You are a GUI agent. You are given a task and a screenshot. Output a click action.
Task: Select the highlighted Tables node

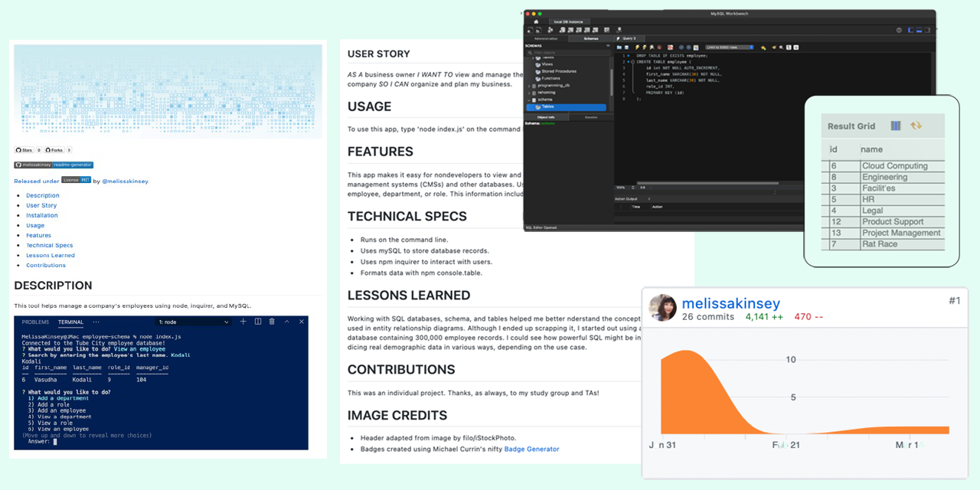(567, 107)
